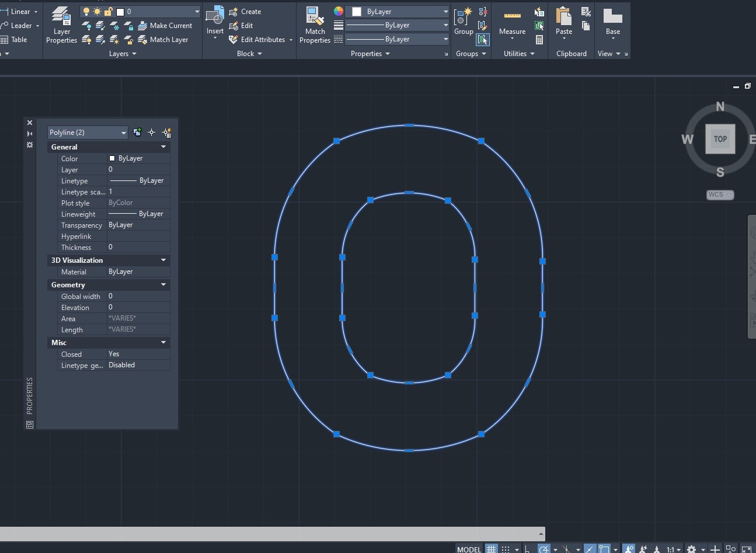
Task: Toggle grid display in status bar
Action: tap(492, 549)
